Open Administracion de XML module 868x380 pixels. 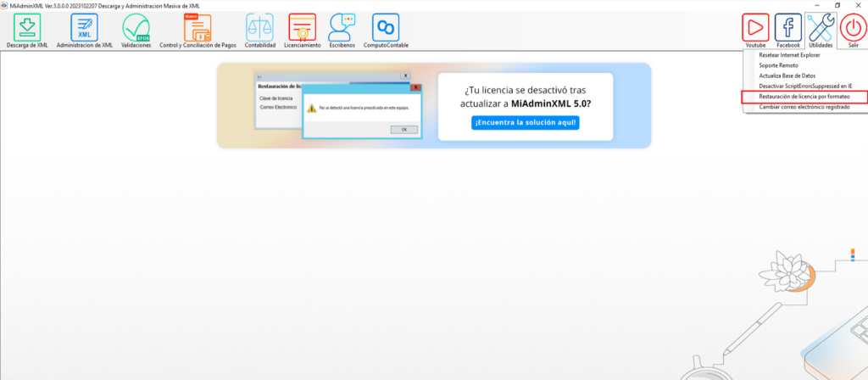pos(85,31)
